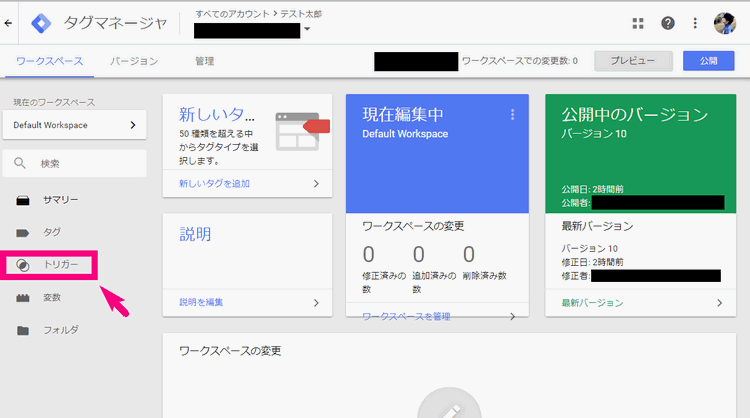
Task: Click the 現在のワークスペース label
Action: pos(54,102)
